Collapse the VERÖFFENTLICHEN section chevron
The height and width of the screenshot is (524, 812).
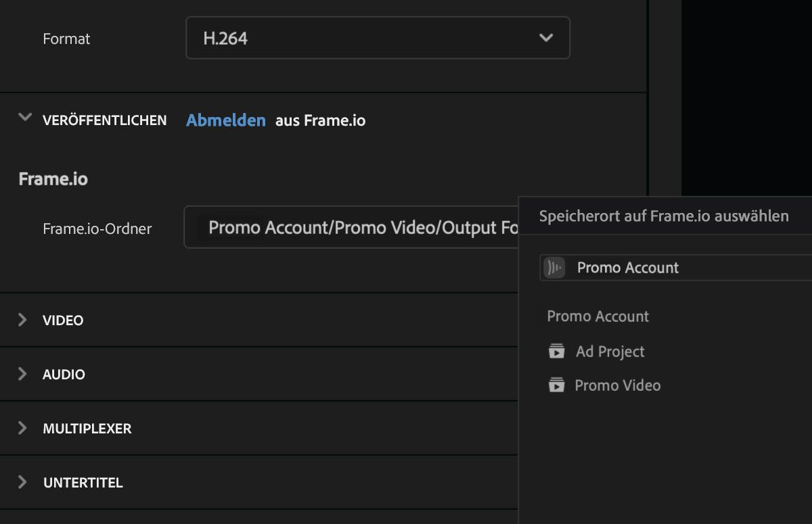[25, 118]
